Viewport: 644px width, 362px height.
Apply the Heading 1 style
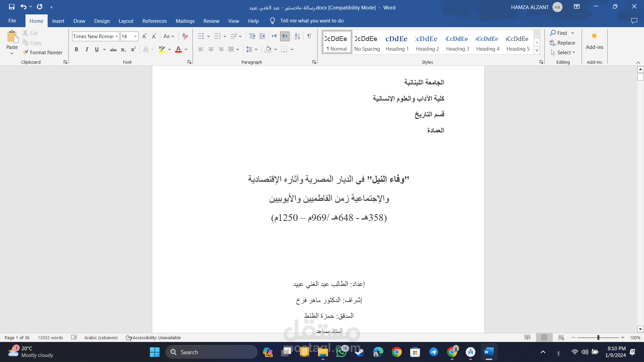[x=397, y=42]
